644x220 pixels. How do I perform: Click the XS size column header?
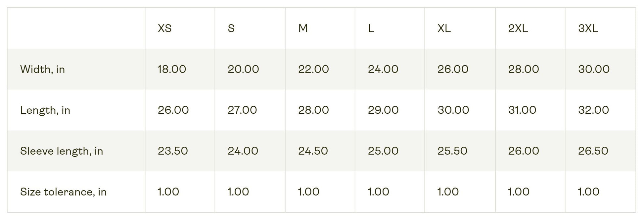tap(164, 28)
